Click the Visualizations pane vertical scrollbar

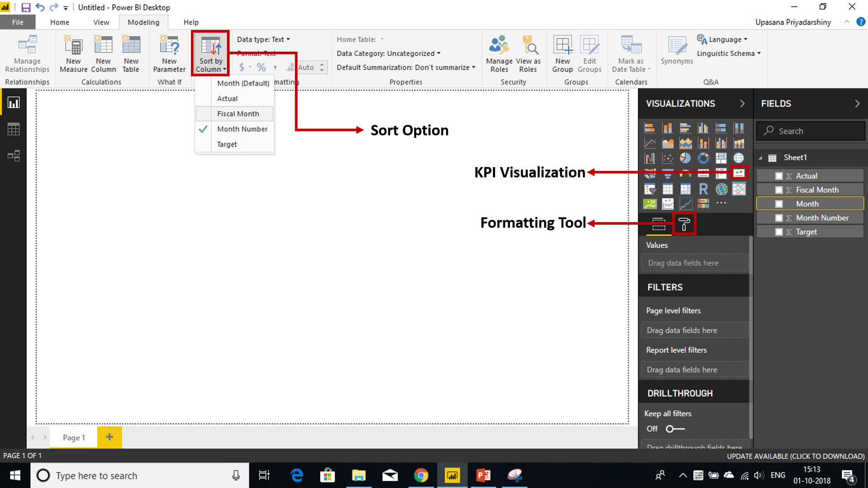pos(751,338)
